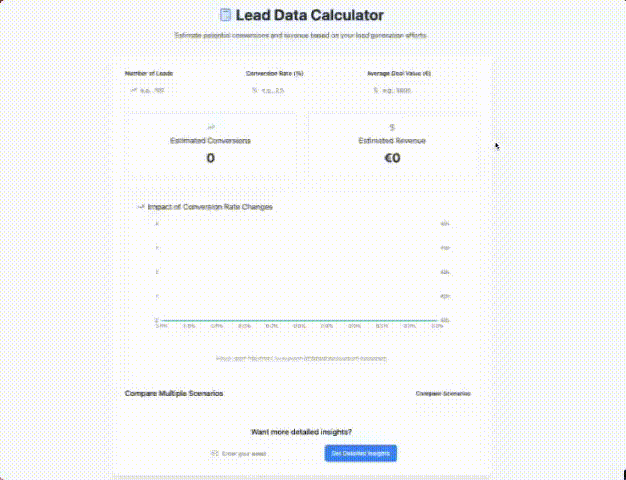Viewport: 626px width, 480px height.
Task: Click the dollar icon above Estimated Revenue
Action: click(392, 128)
